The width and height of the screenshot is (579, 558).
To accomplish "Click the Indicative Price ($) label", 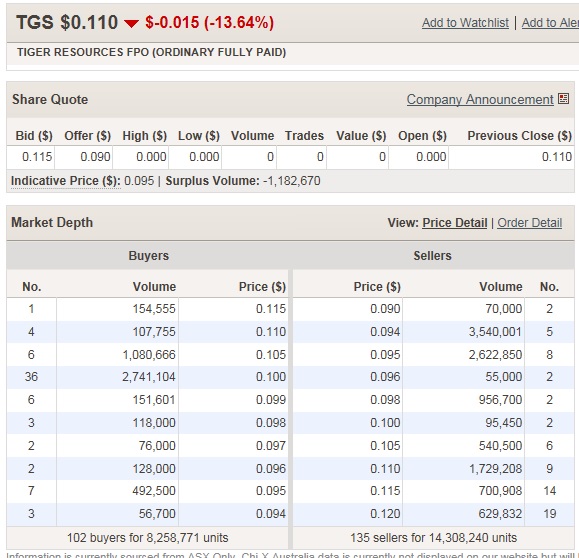I will pos(66,181).
